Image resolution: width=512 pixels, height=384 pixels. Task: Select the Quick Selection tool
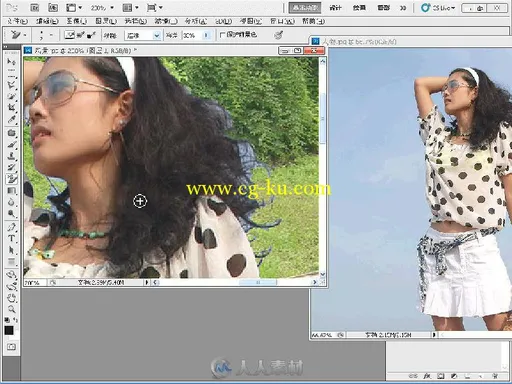tap(11, 97)
